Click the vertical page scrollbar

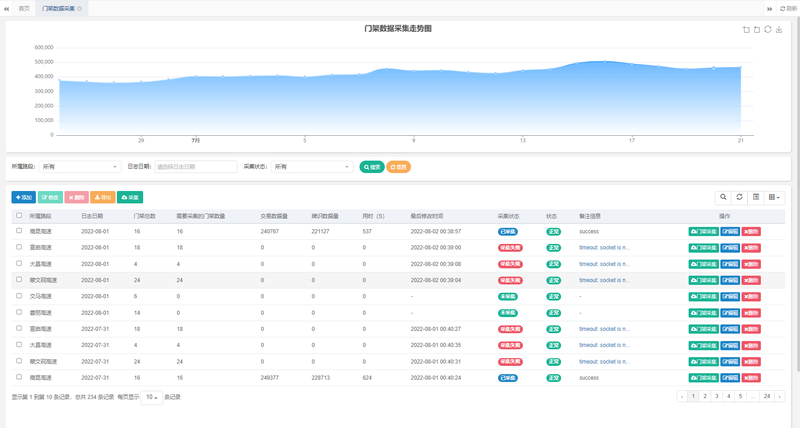pos(797,194)
